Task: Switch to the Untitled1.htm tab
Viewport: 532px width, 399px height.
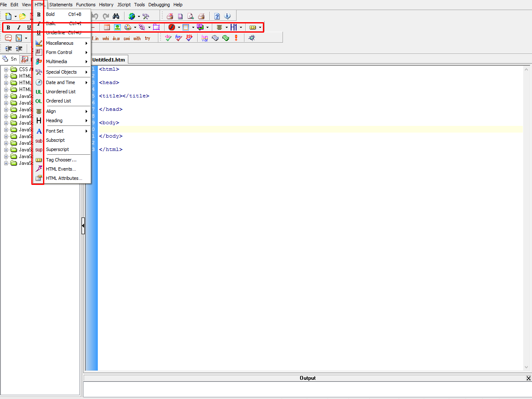Action: coord(109,60)
